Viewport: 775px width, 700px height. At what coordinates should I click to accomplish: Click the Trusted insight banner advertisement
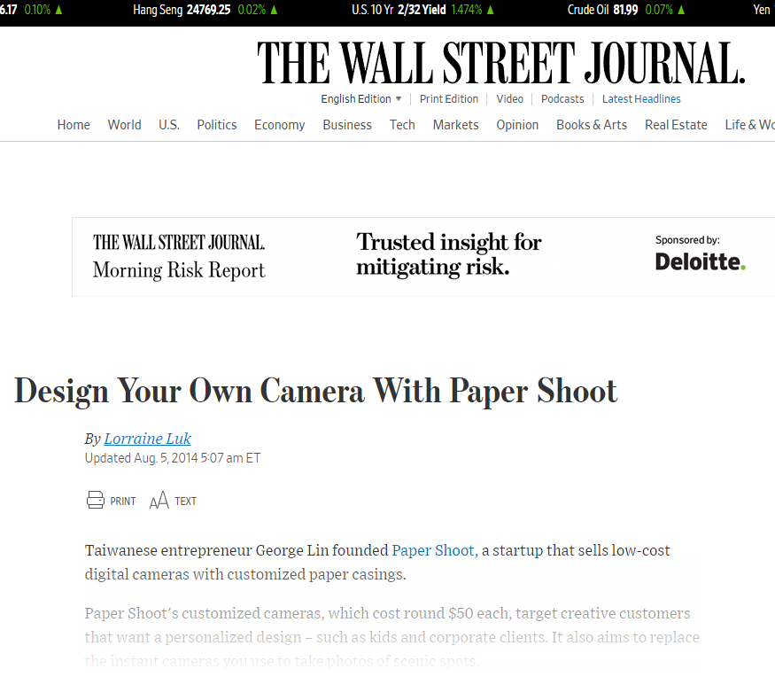(x=449, y=254)
